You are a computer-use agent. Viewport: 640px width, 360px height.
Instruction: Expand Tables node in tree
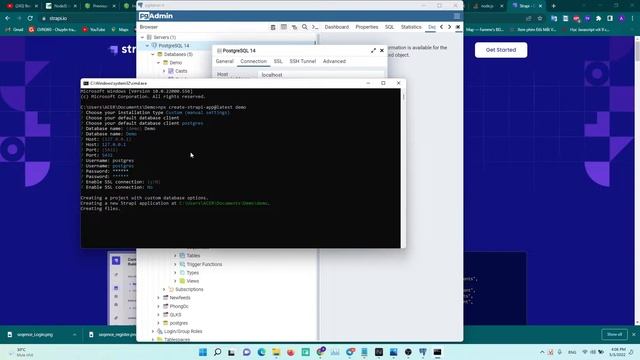176,256
